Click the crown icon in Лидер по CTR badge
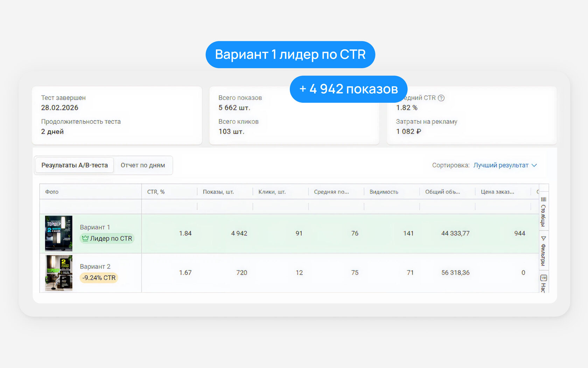Screen dimensions: 588x368 tap(85, 238)
